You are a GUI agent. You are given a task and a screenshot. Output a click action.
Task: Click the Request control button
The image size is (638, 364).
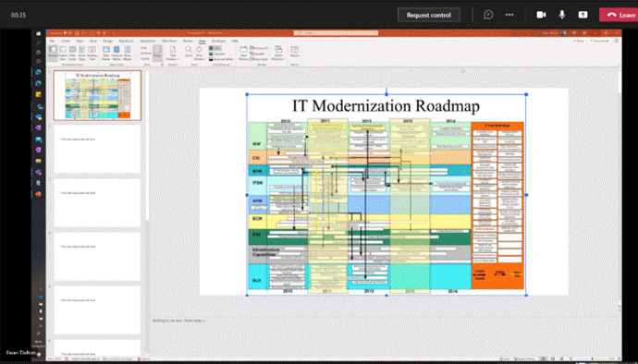click(x=429, y=15)
